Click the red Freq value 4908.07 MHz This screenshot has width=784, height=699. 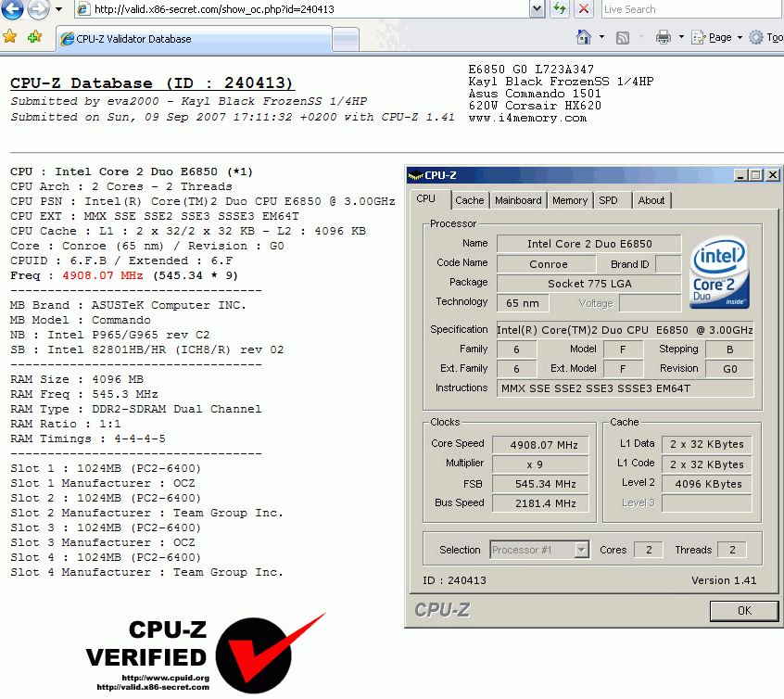(x=103, y=275)
